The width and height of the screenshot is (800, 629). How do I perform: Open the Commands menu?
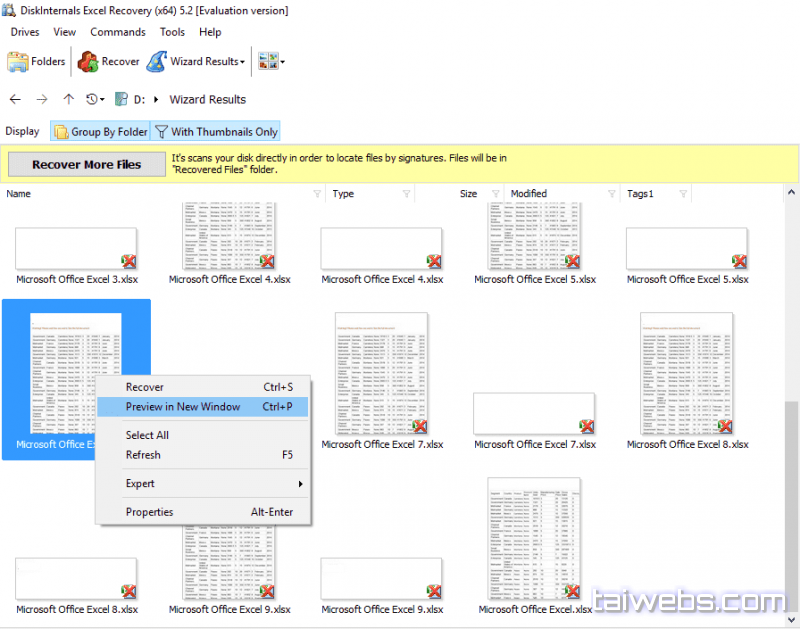pyautogui.click(x=117, y=32)
